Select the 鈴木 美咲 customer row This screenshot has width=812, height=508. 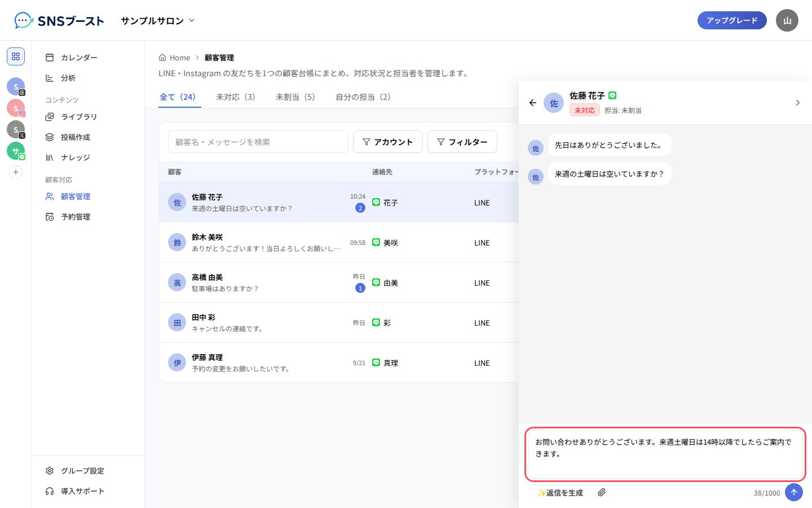(x=338, y=243)
